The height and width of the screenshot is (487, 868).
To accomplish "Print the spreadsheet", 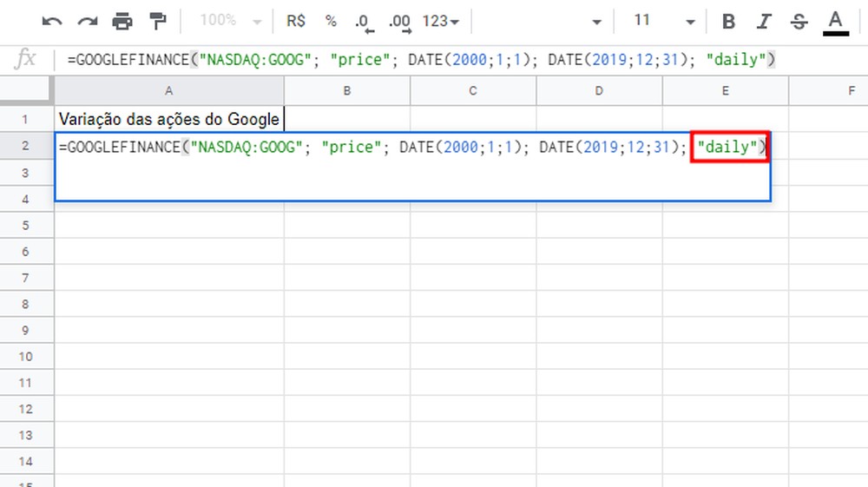I will coord(122,22).
